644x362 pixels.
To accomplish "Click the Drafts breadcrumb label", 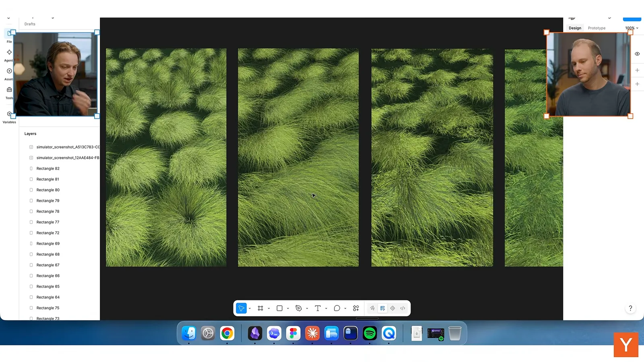I will [30, 24].
